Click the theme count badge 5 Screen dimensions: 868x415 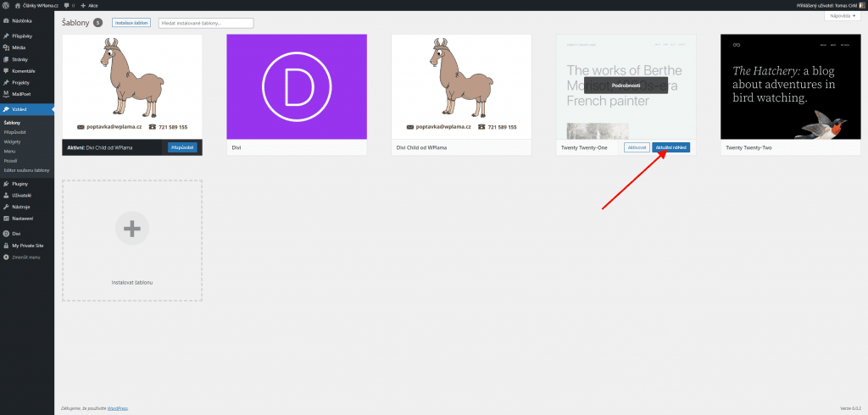98,23
